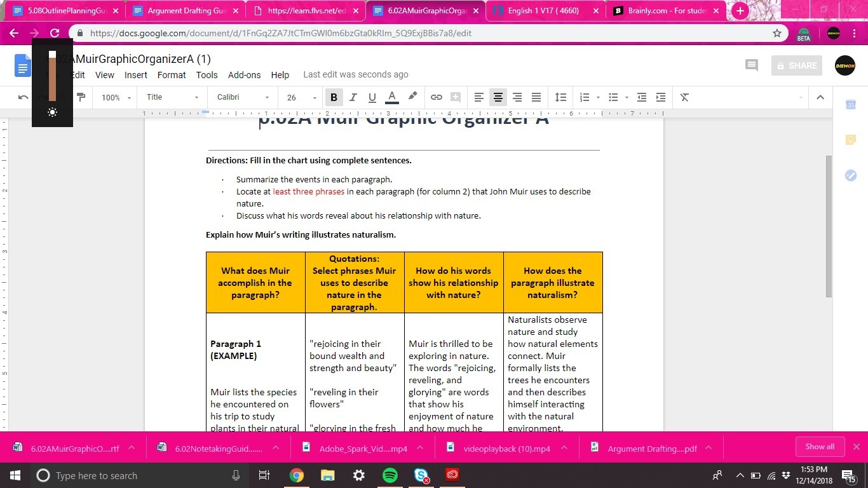Open File Explorer from the taskbar
Screen dimensions: 868x488
(327, 475)
